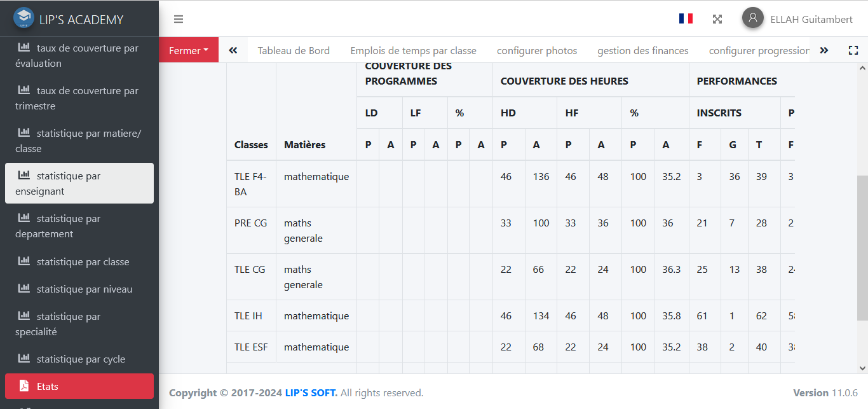Select statistique par classe menu item
This screenshot has width=868, height=409.
coord(79,261)
